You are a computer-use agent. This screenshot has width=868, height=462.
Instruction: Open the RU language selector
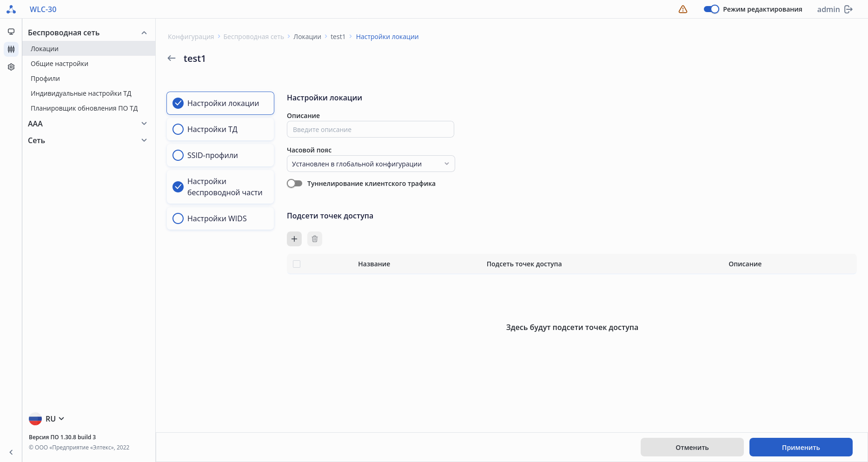coord(47,419)
